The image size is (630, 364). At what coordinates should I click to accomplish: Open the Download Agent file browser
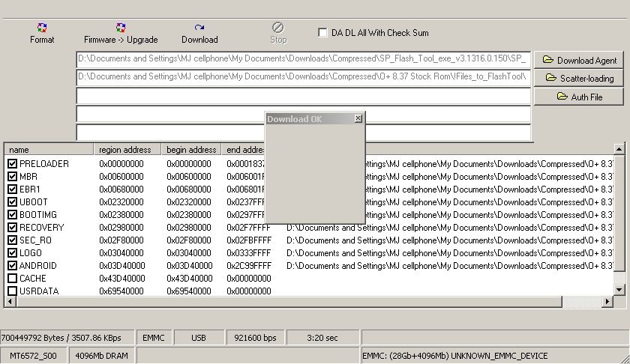579,60
